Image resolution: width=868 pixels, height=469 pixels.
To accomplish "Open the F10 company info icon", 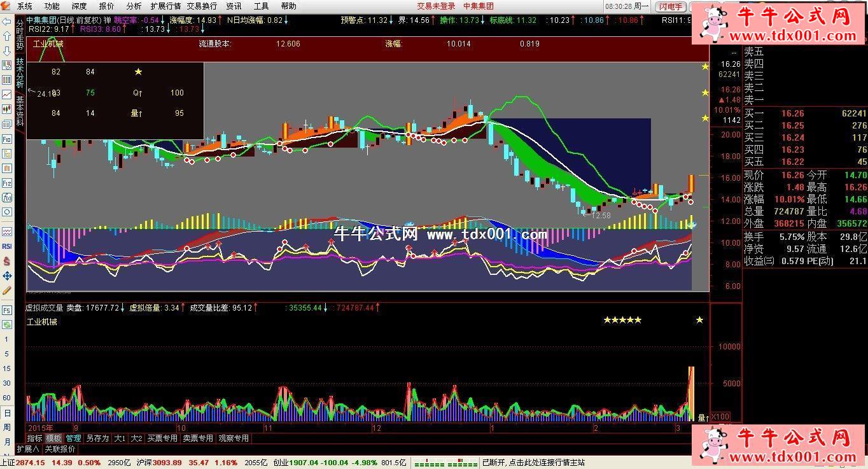I will (6, 139).
